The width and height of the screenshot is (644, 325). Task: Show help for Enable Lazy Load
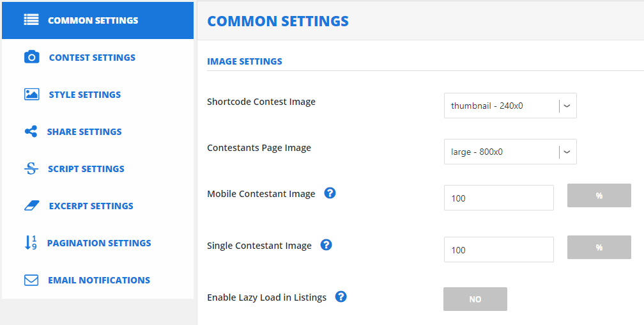[x=341, y=297]
